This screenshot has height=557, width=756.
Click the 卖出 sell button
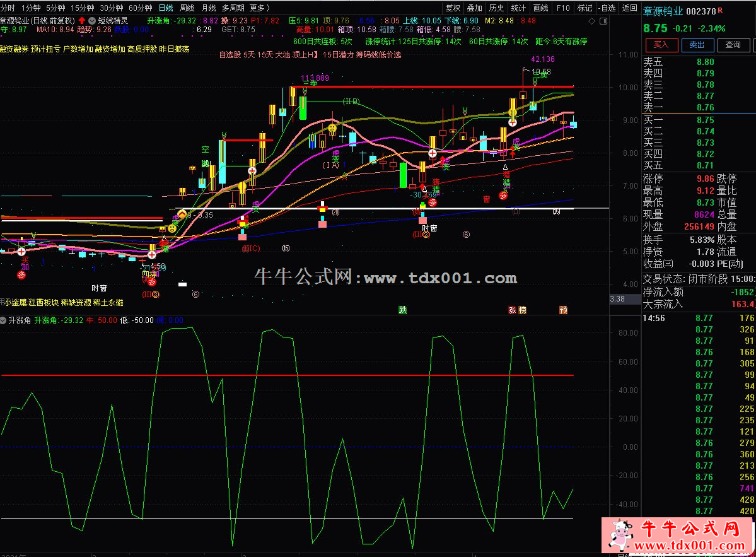click(x=697, y=45)
